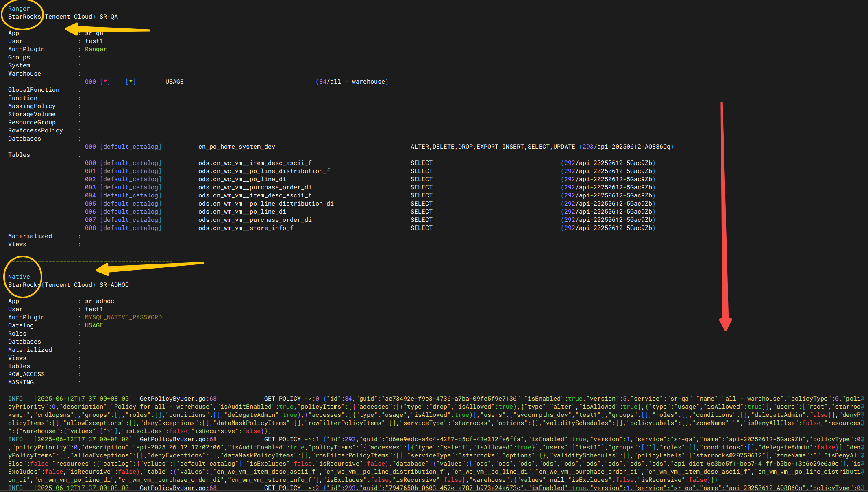Select table 'ods.cn_wm_vm__purchase_order_di'
This screenshot has width=868, height=492.
[255, 220]
